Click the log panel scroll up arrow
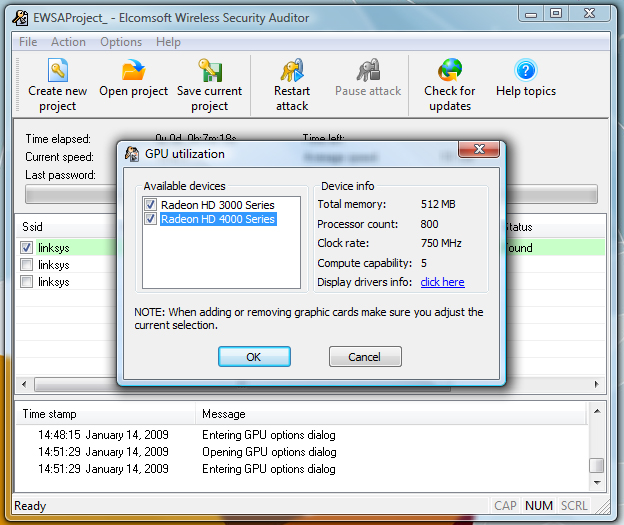624x525 pixels. tap(597, 411)
